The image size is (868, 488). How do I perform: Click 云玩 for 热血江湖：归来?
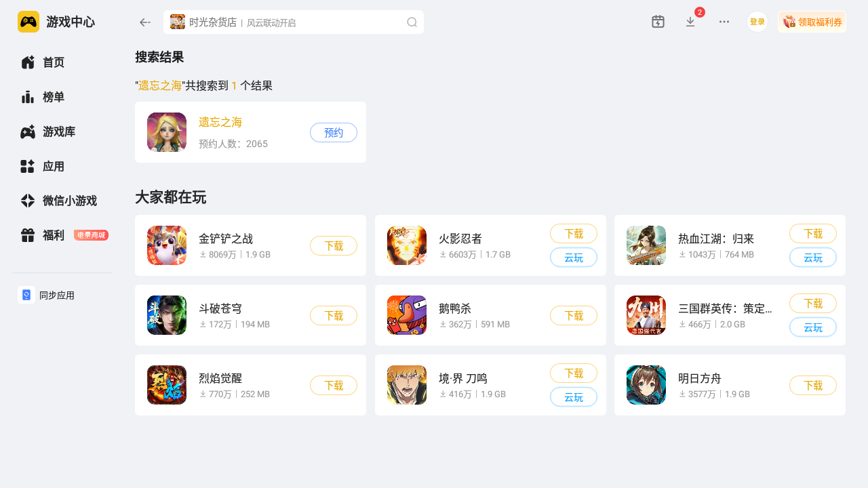813,258
